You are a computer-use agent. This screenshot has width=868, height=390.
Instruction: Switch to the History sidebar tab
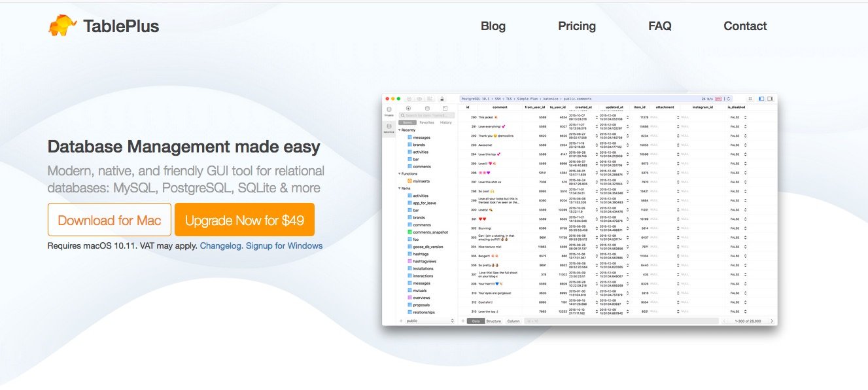(x=445, y=122)
